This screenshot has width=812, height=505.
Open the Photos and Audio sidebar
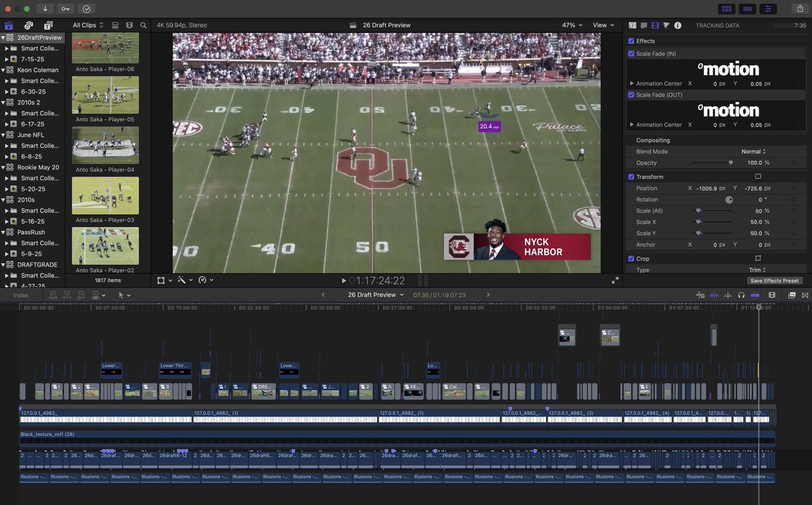tap(29, 25)
